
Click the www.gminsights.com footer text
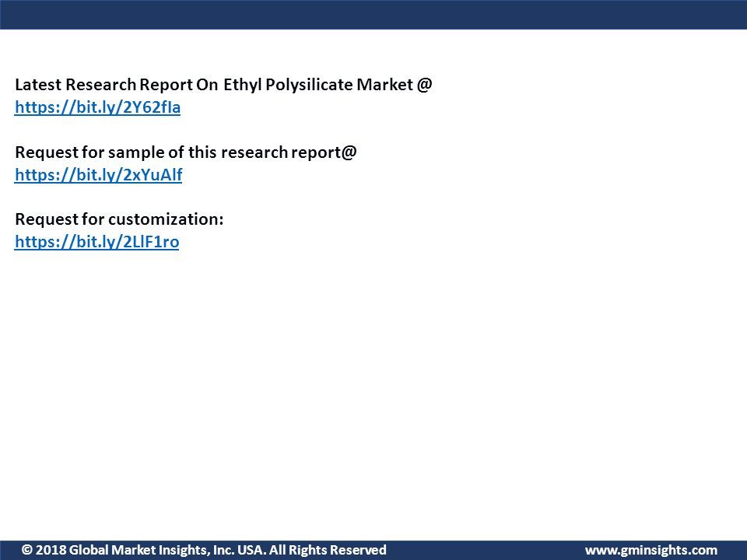651,551
